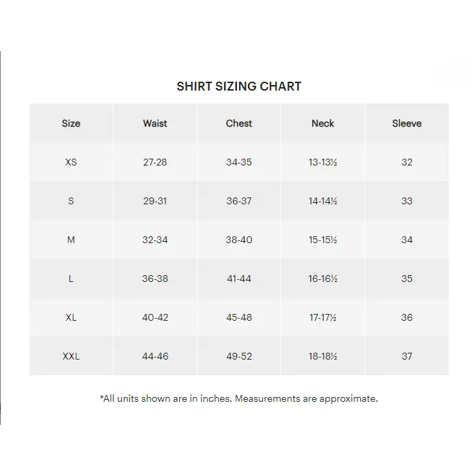Click the Waist column header
The image size is (476, 476).
155,123
